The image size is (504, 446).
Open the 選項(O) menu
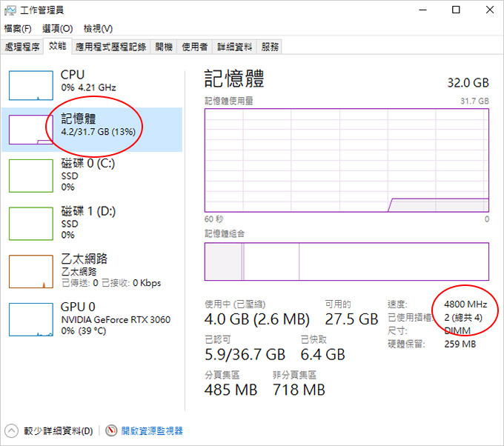coord(58,29)
